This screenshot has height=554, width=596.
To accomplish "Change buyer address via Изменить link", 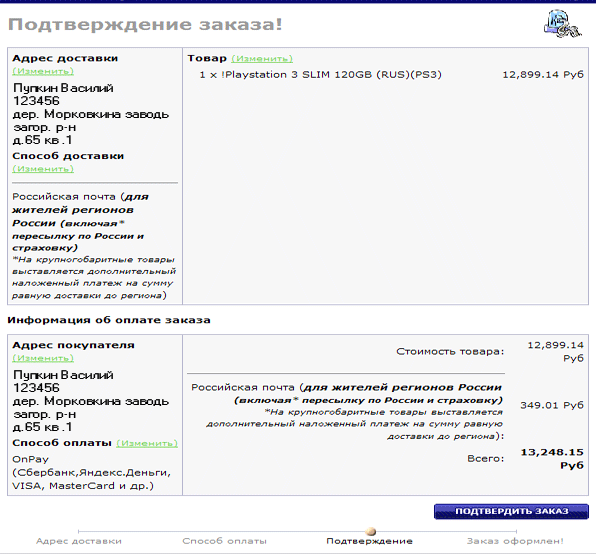I will (x=43, y=358).
